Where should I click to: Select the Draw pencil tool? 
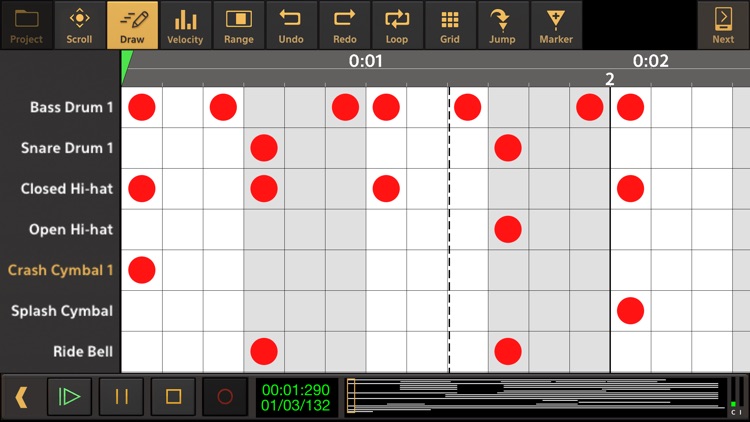click(x=132, y=25)
